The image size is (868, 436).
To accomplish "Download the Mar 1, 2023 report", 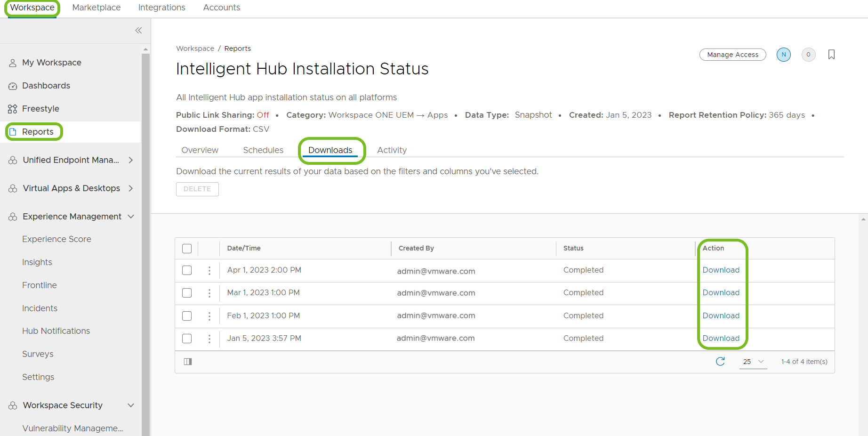I will (721, 292).
